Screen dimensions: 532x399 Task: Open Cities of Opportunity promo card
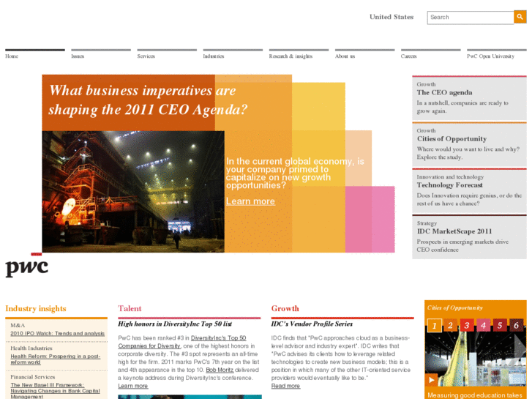click(469, 145)
